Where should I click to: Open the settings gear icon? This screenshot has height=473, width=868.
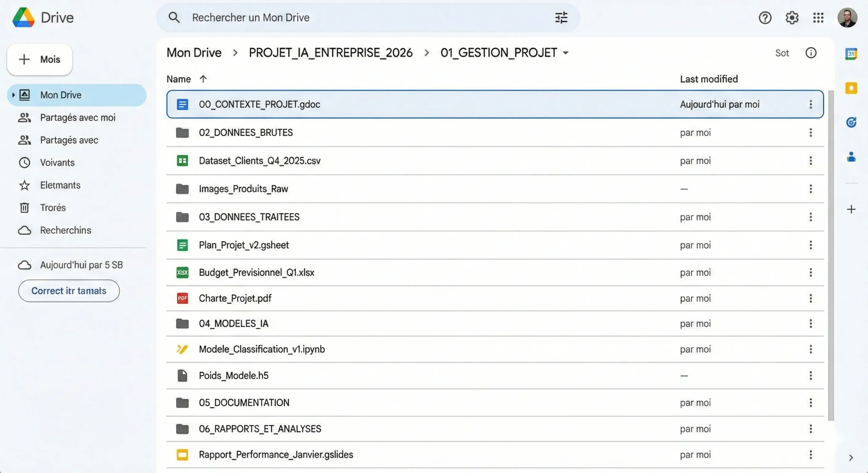[792, 18]
